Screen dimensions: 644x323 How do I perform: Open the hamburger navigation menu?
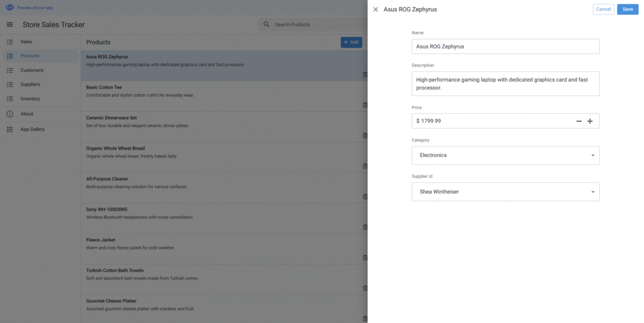click(x=9, y=25)
